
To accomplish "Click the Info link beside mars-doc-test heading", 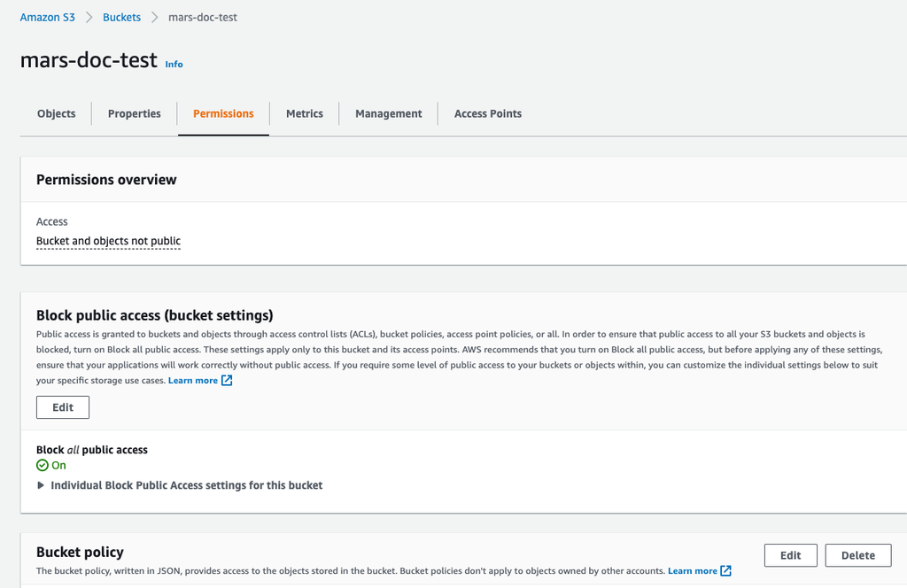I will 174,63.
